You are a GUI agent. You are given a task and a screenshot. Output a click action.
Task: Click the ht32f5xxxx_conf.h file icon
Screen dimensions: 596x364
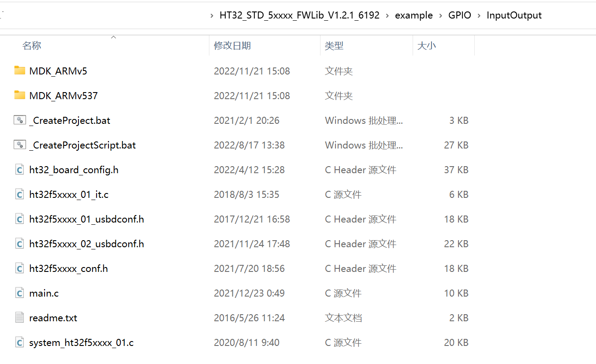pyautogui.click(x=19, y=268)
